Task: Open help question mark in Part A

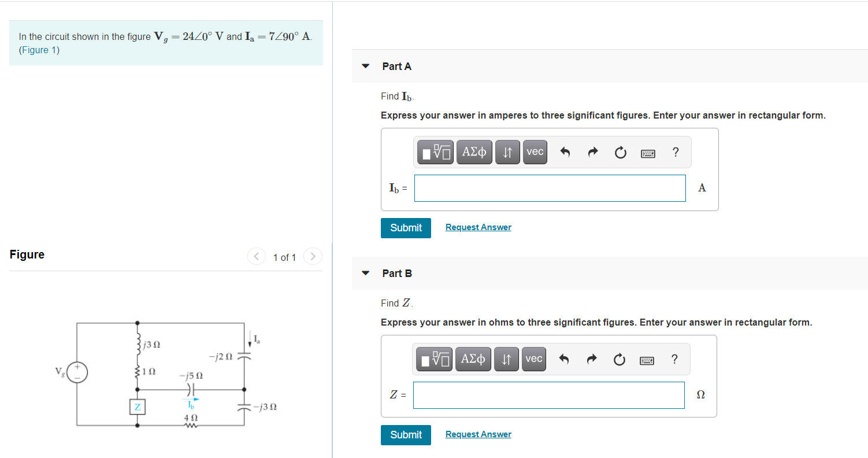Action: 676,153
